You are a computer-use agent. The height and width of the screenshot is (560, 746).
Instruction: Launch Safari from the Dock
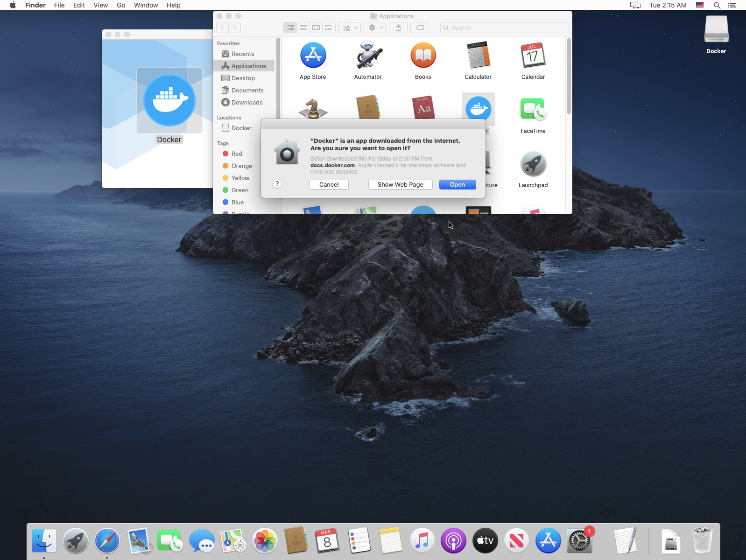(x=107, y=541)
